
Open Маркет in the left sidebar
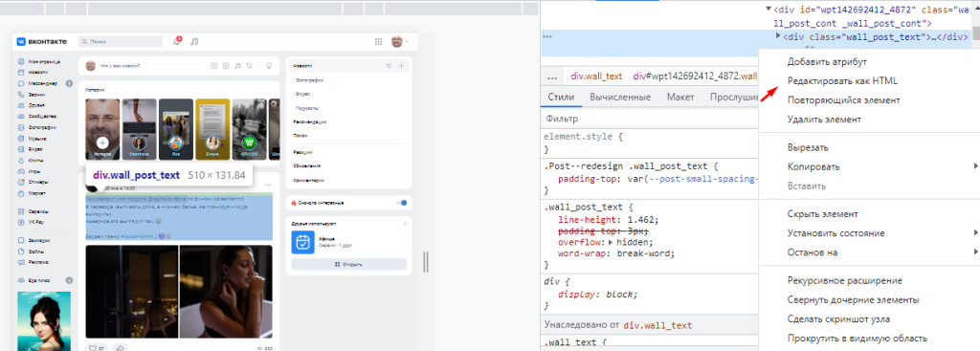click(33, 193)
